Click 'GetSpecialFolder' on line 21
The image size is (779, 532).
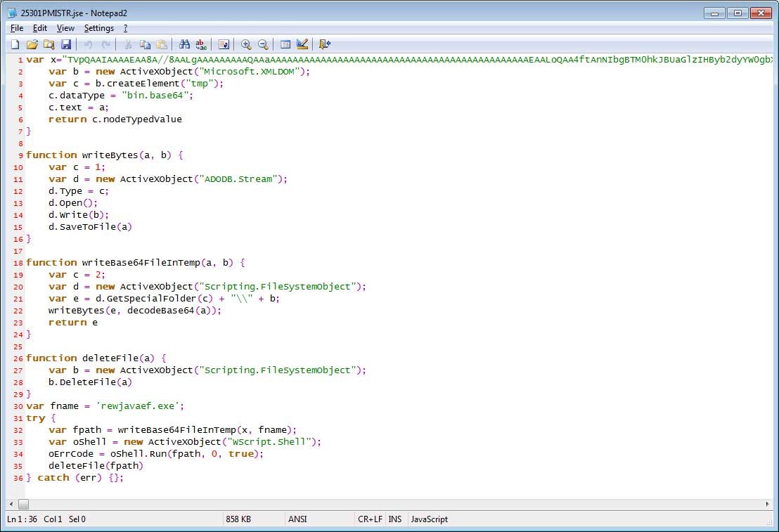coord(152,299)
